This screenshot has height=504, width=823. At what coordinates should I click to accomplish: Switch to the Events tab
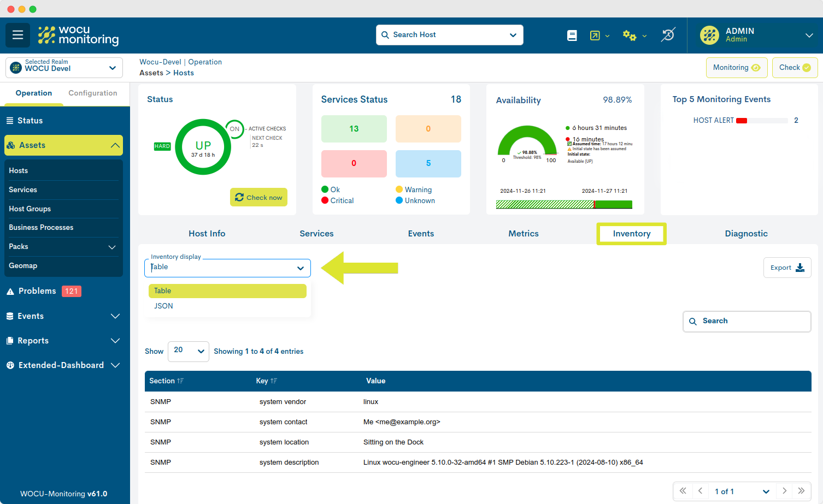pyautogui.click(x=421, y=234)
